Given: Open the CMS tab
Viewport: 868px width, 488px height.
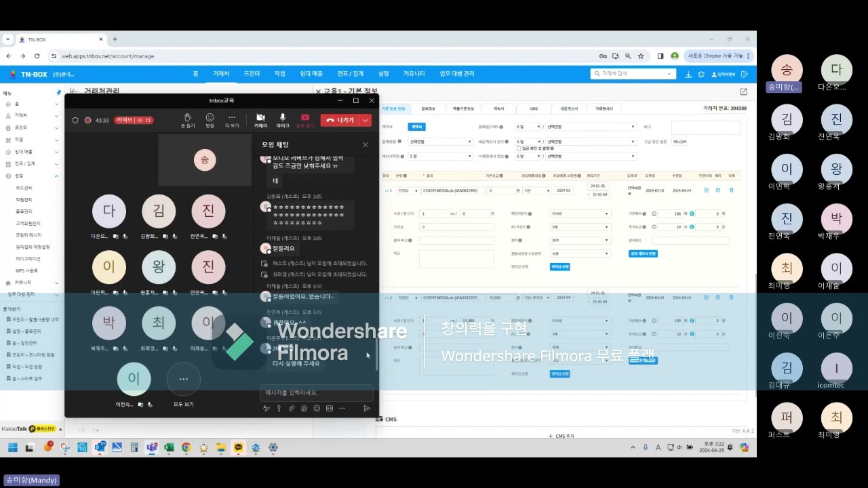Looking at the screenshot, I should tap(534, 108).
